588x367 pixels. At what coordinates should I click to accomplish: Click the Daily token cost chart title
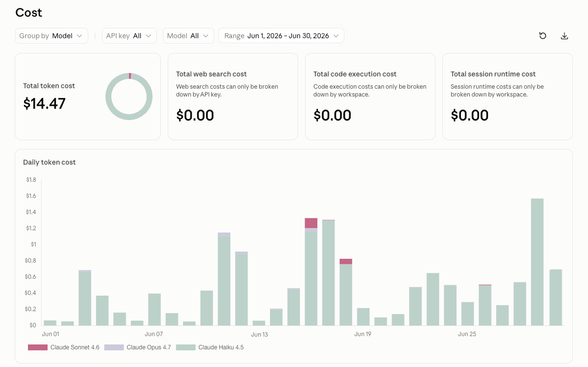49,162
